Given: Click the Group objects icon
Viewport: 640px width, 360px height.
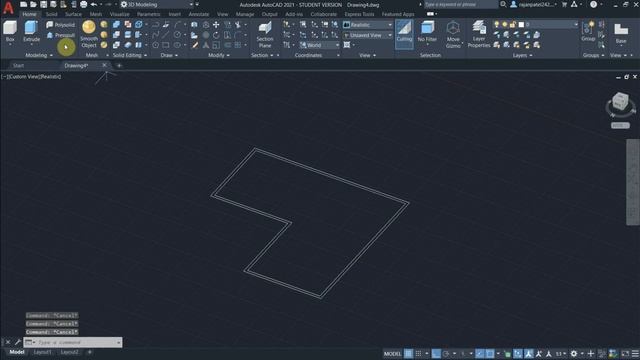Looking at the screenshot, I should pos(588,32).
